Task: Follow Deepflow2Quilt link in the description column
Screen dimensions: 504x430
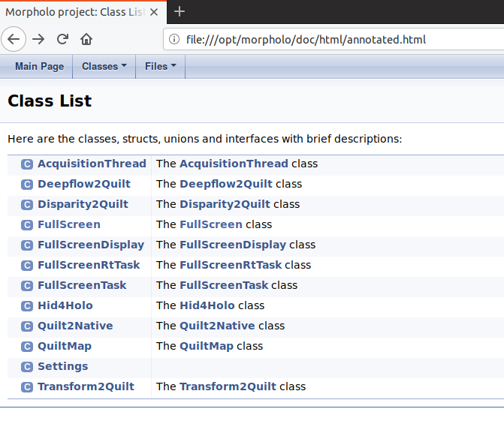Action: 226,184
